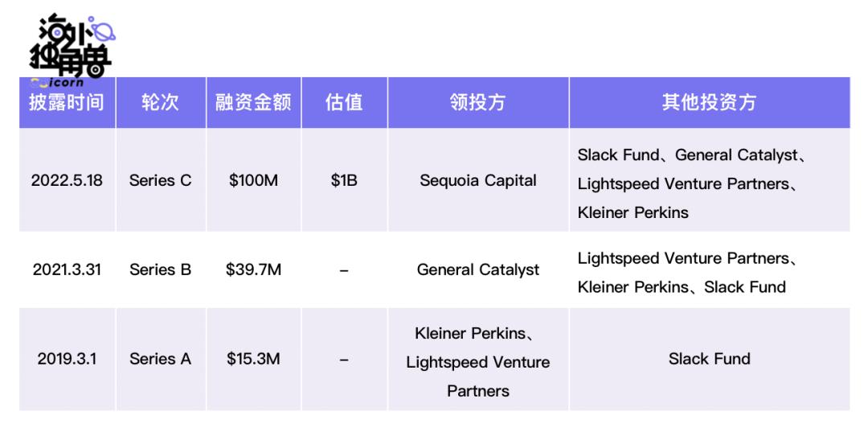
Task: Click the Series A round cell
Action: point(161,359)
